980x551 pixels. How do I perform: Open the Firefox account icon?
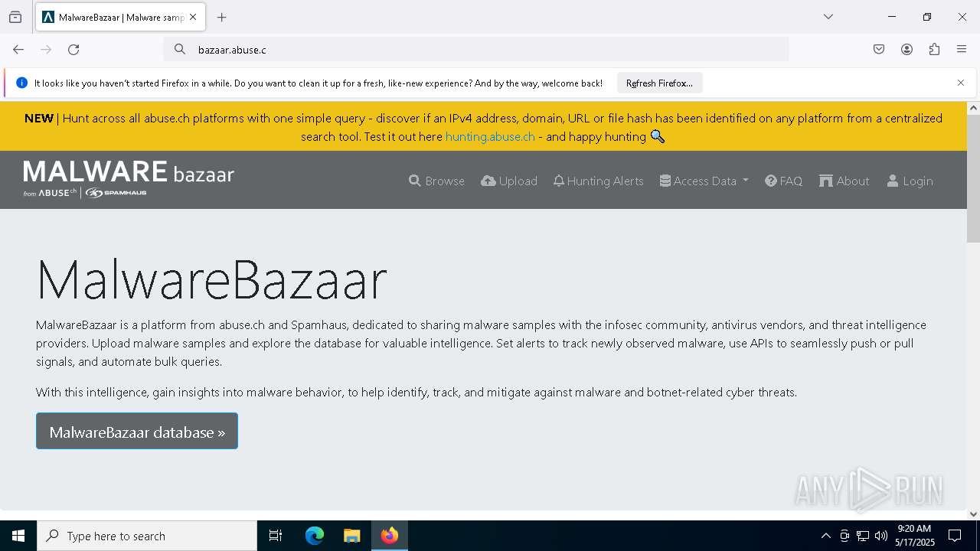click(906, 49)
